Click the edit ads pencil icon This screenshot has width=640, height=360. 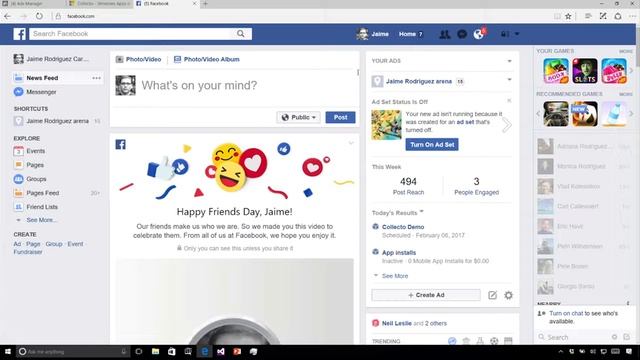coord(492,295)
